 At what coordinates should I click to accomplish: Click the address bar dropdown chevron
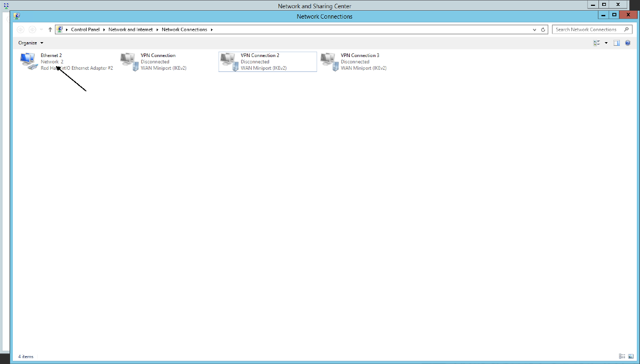534,29
